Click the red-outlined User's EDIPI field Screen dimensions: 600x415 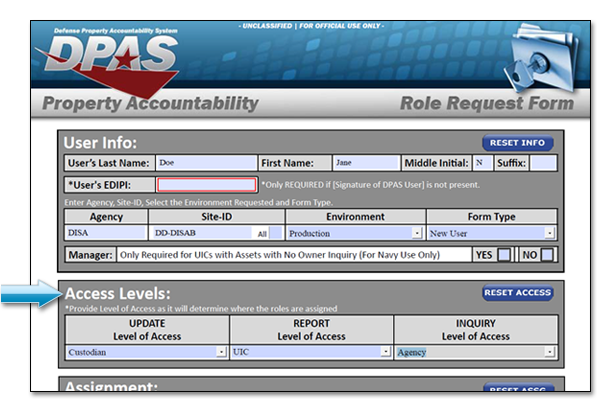207,185
